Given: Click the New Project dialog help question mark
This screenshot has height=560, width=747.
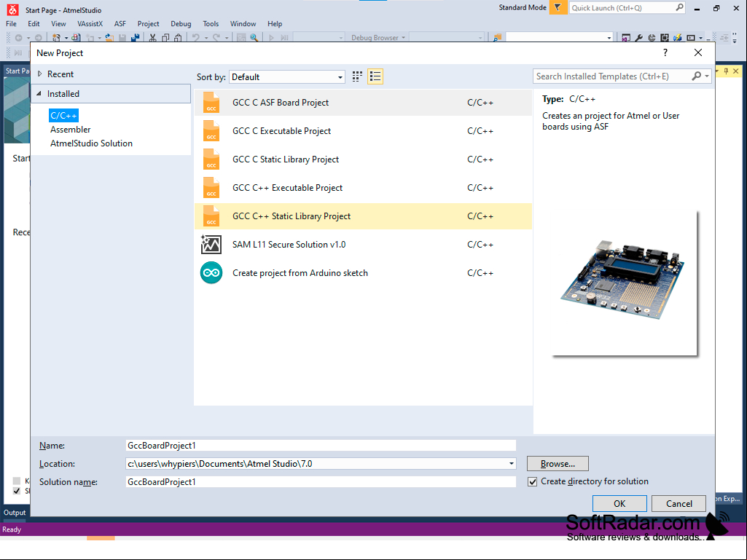Looking at the screenshot, I should (665, 52).
